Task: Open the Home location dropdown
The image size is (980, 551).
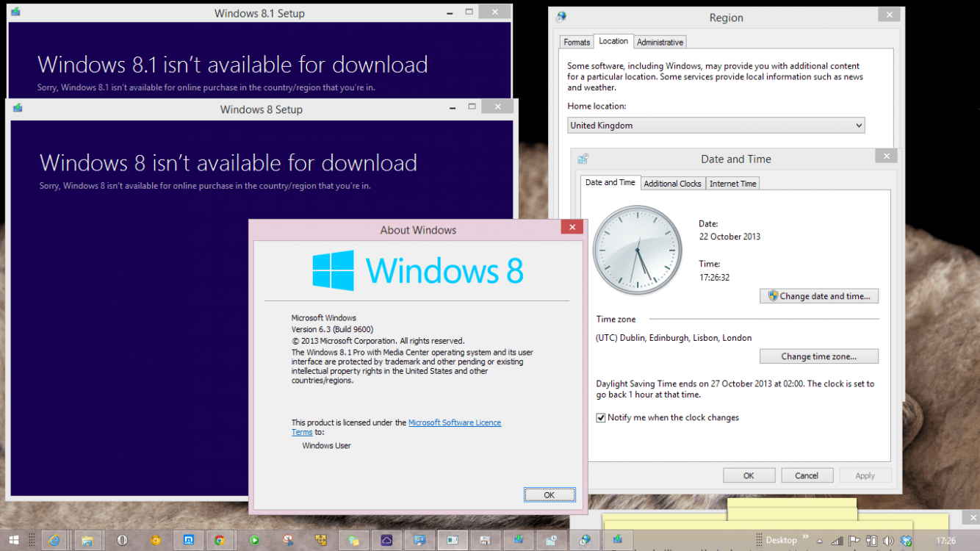Action: 716,126
